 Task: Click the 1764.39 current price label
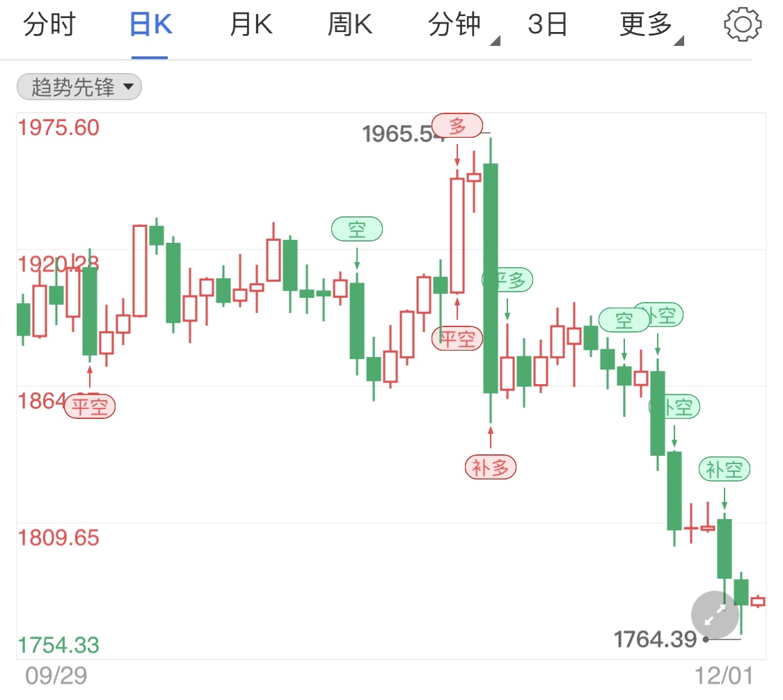(x=654, y=638)
